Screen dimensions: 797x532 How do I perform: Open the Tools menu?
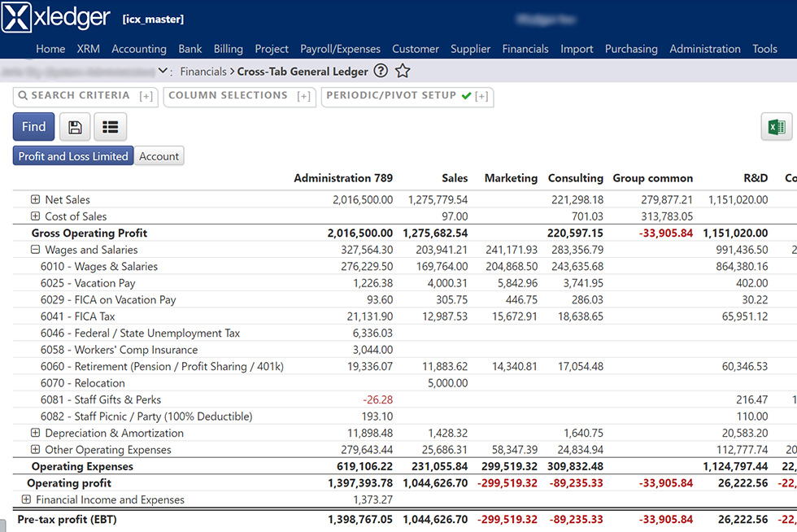[x=765, y=49]
